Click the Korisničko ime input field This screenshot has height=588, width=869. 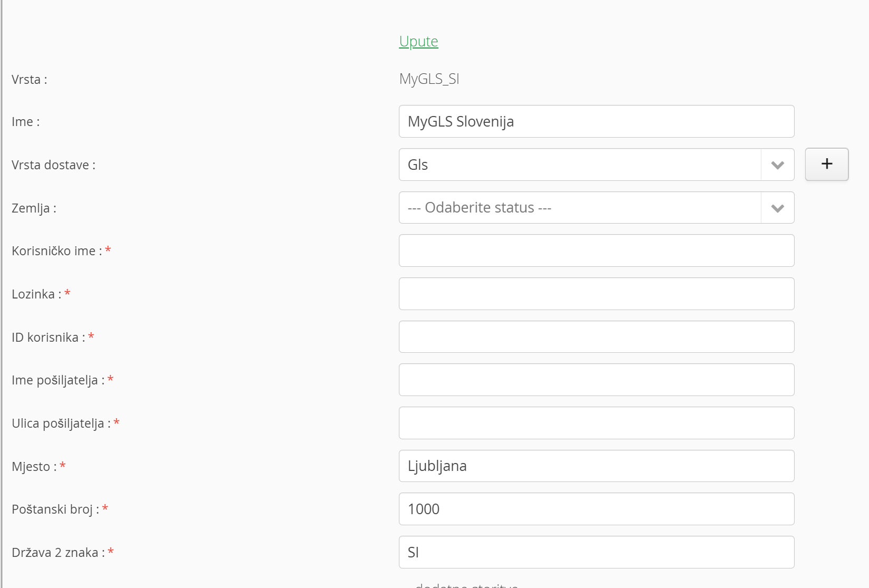[x=597, y=250]
